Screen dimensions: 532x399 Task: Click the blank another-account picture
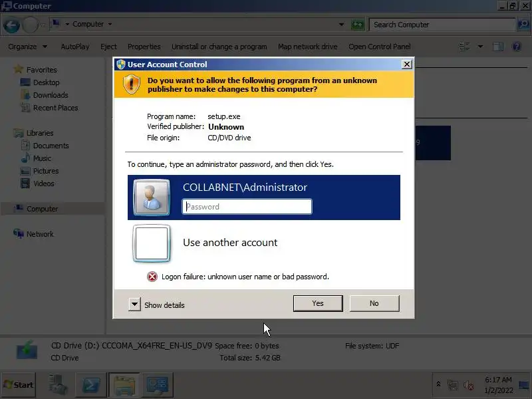click(152, 243)
